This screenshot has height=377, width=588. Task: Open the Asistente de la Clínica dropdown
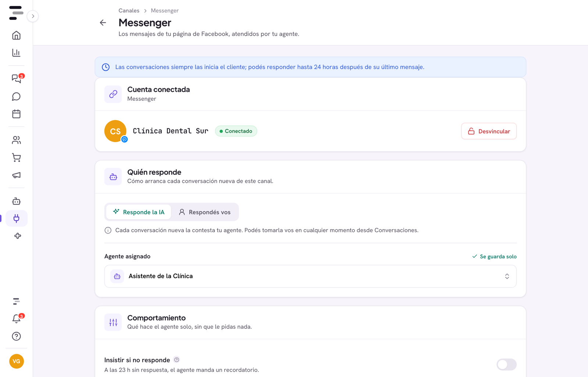(x=310, y=276)
